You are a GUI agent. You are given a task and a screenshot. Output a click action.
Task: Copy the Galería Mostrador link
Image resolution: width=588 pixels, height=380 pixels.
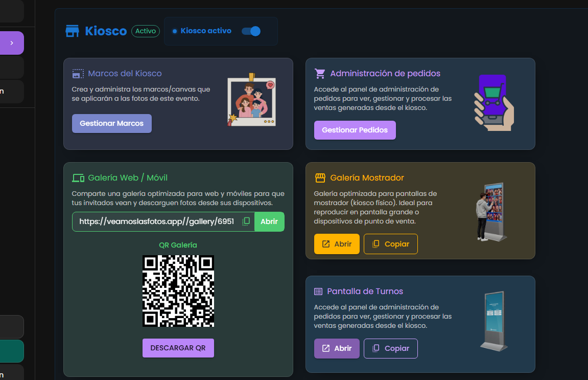391,244
